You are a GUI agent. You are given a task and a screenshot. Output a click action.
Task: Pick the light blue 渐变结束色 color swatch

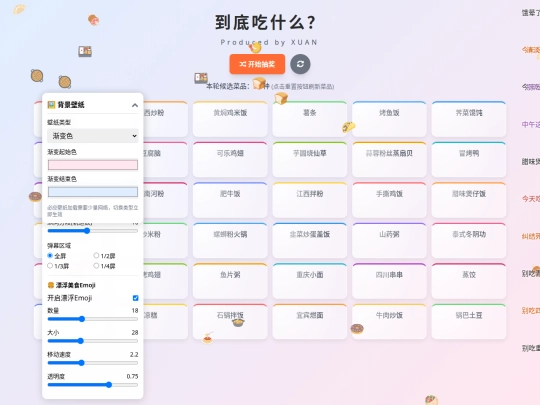coord(93,192)
